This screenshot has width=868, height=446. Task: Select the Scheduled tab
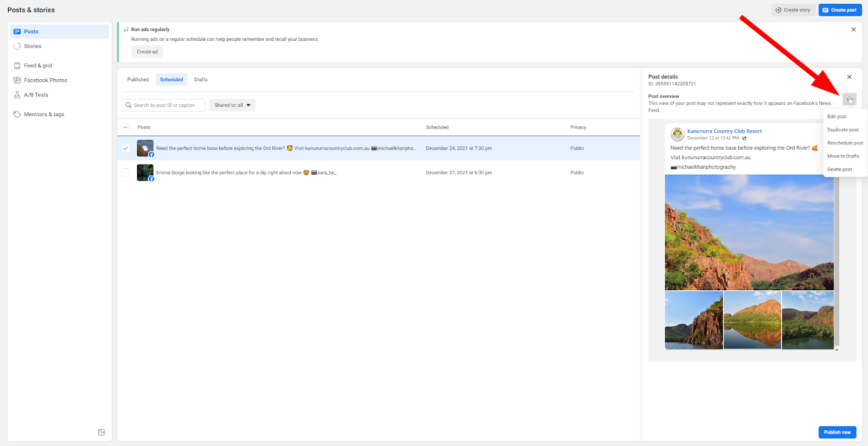[171, 80]
